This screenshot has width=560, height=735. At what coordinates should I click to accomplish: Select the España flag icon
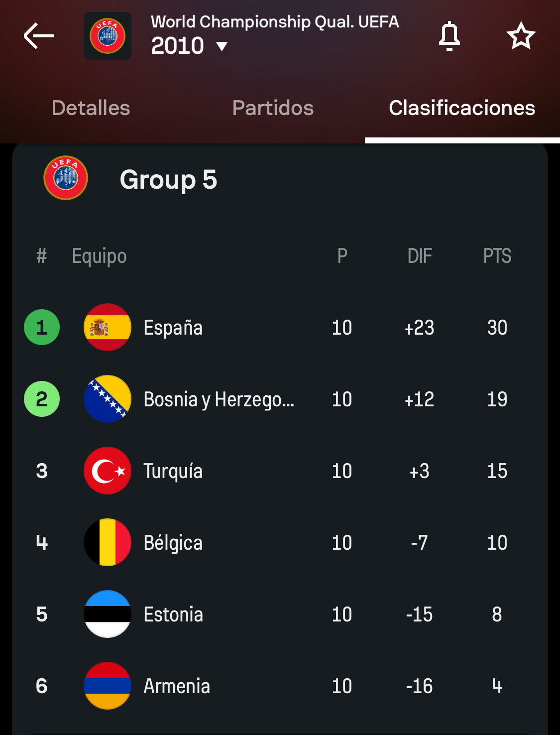108,327
